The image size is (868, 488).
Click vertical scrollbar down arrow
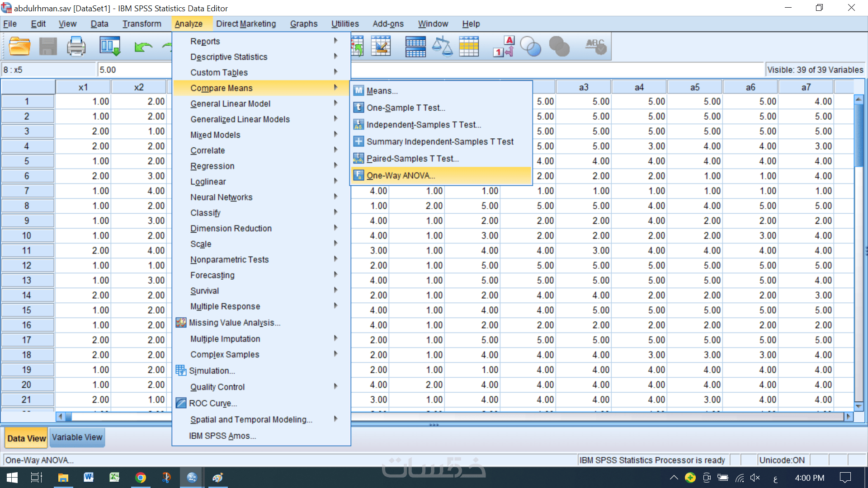click(x=859, y=407)
